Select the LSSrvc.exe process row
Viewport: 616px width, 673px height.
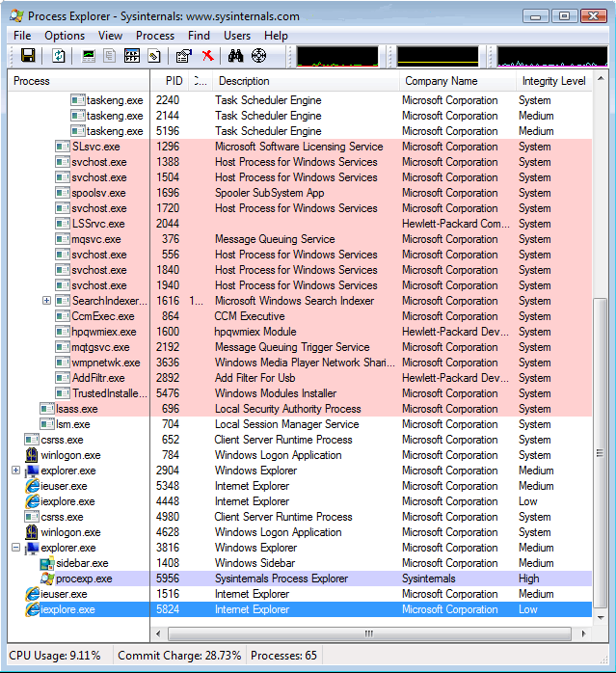click(300, 224)
